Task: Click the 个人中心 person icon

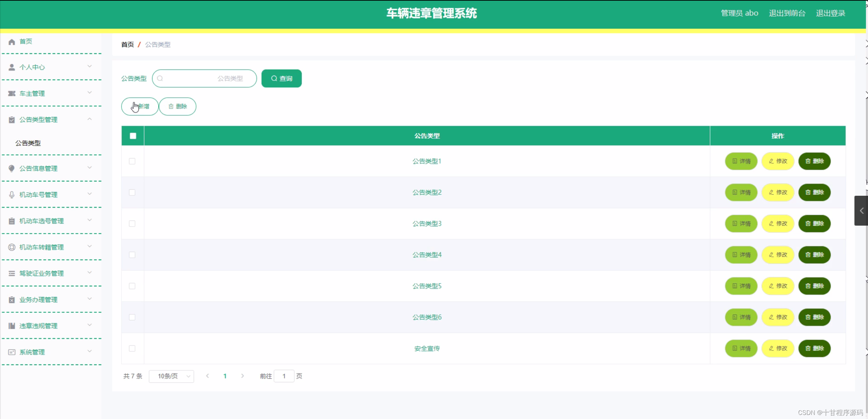Action: (12, 67)
